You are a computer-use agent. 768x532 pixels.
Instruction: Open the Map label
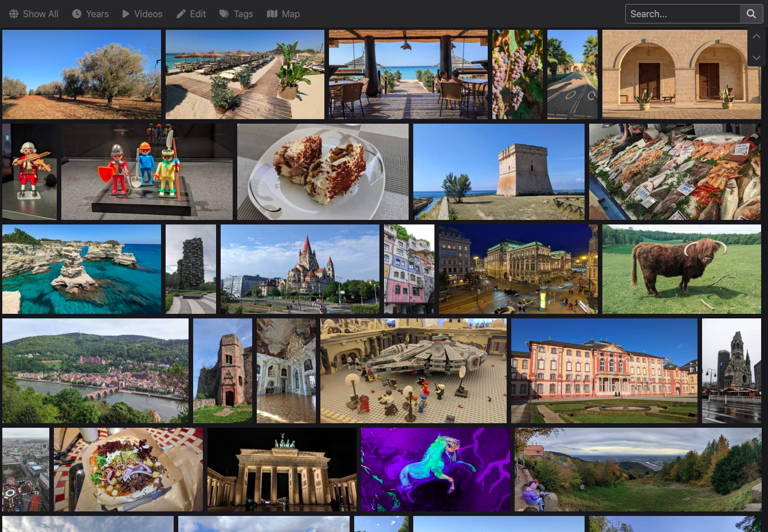click(291, 14)
